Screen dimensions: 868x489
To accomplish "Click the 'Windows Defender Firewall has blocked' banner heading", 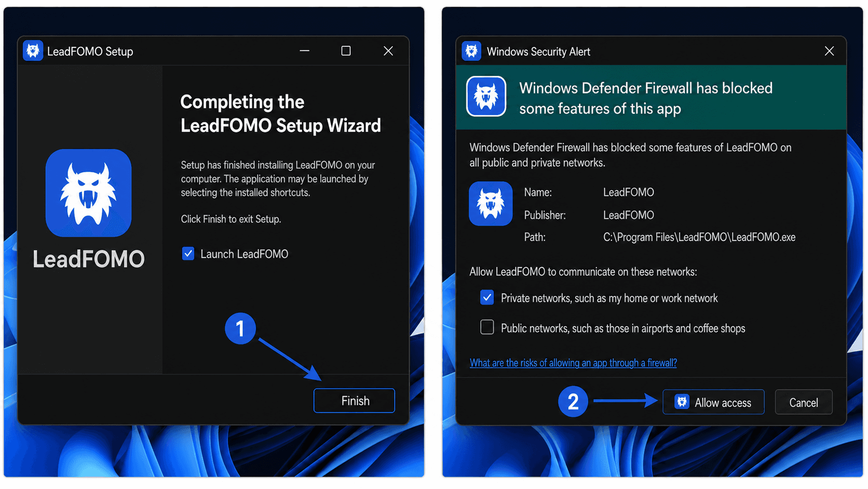I will pos(646,98).
